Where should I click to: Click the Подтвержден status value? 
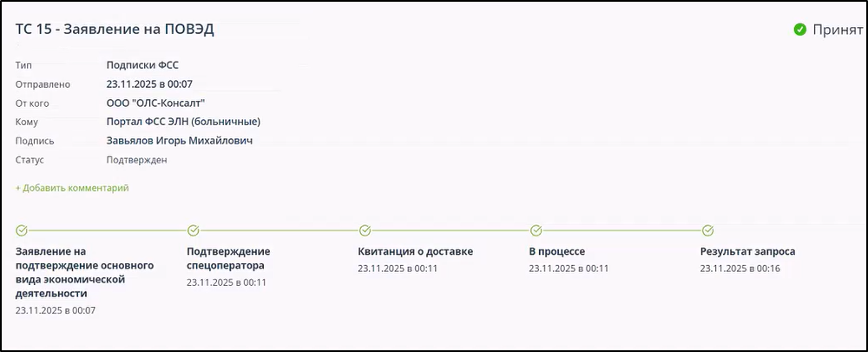136,160
